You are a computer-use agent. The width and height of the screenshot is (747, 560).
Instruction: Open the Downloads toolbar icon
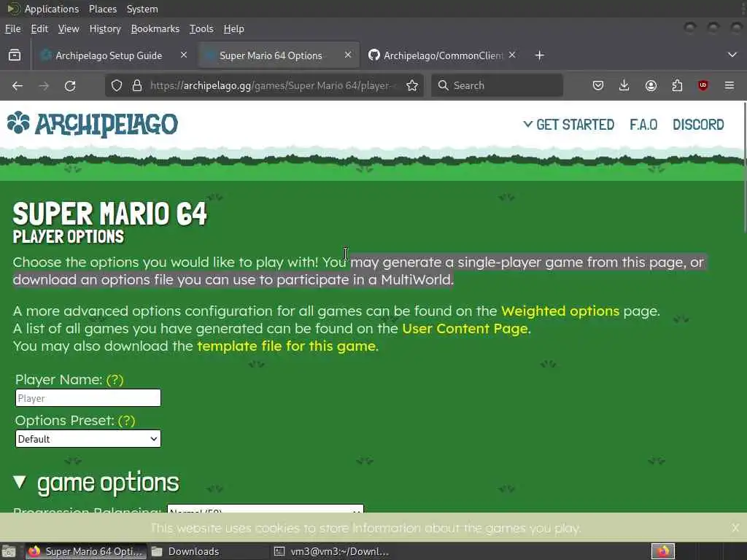click(x=624, y=86)
